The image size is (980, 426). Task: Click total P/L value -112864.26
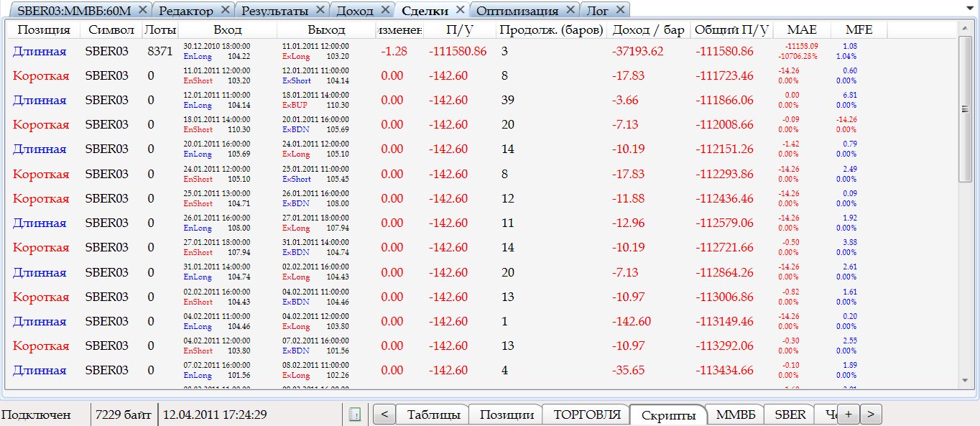[724, 272]
